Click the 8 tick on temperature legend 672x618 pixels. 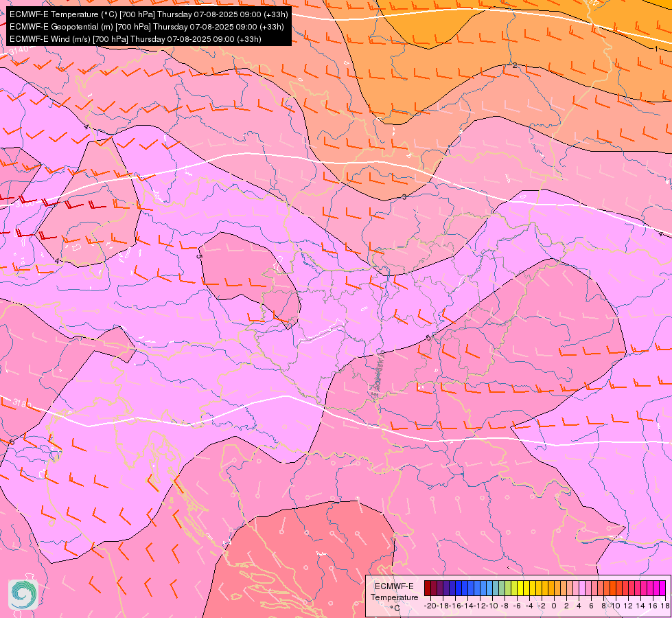(x=603, y=606)
